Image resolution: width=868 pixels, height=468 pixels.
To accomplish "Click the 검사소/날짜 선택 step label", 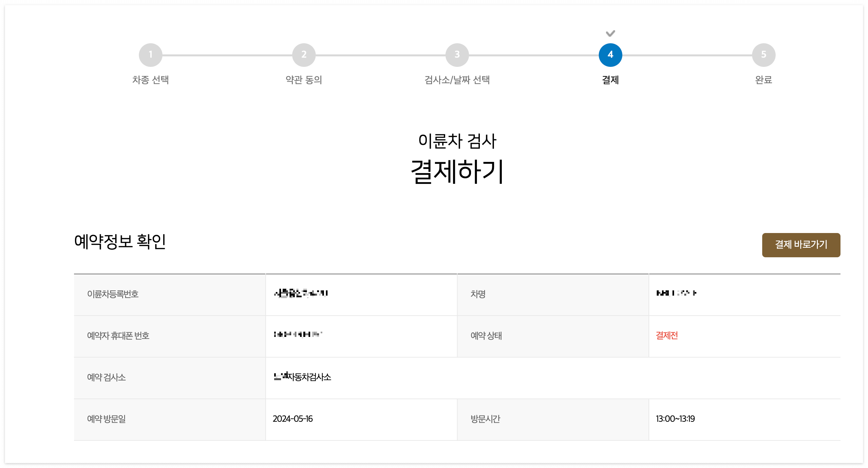I will [x=457, y=80].
